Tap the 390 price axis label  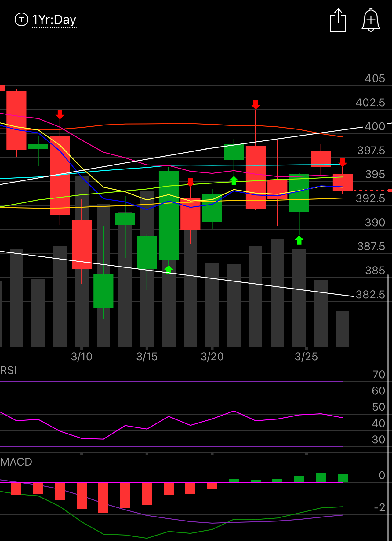click(x=375, y=222)
